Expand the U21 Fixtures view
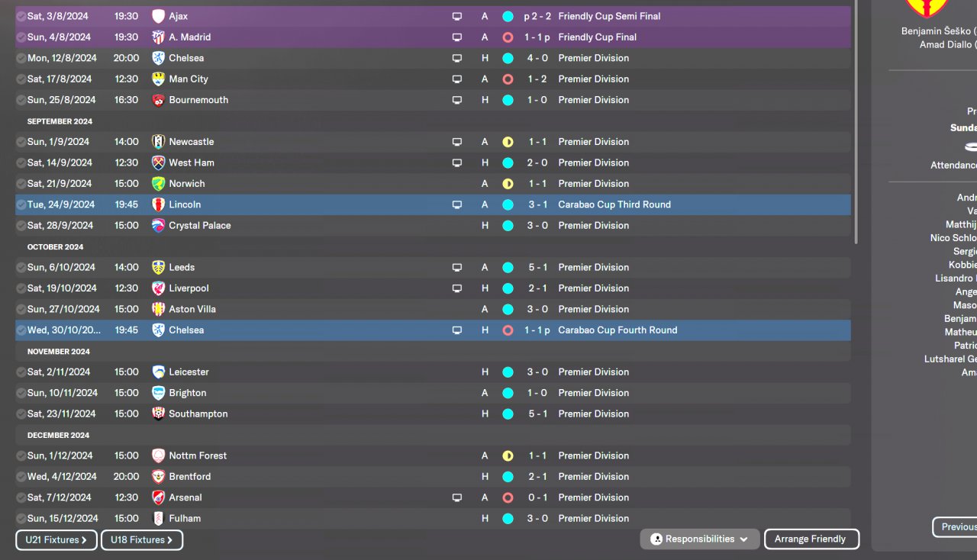977x560 pixels. tap(56, 539)
